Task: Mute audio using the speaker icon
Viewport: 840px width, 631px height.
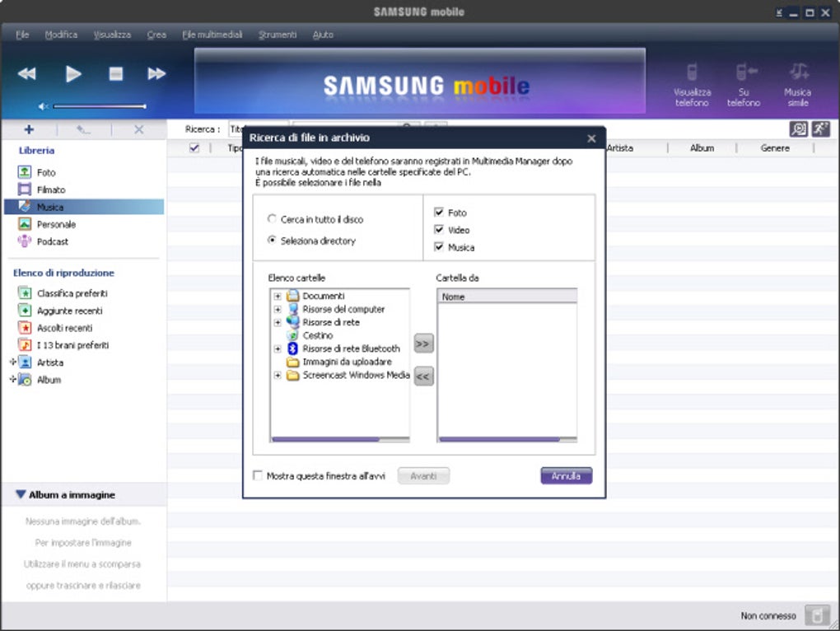Action: (x=43, y=106)
